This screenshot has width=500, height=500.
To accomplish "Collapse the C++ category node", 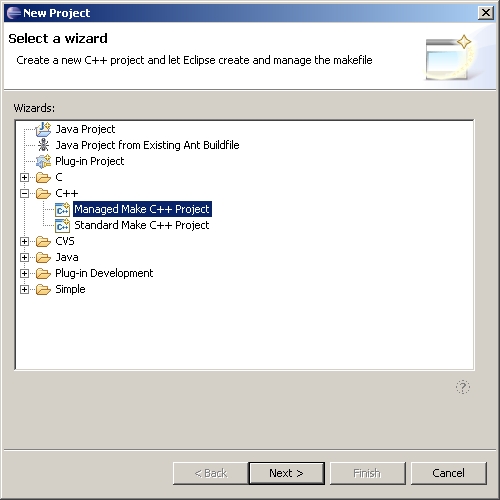I will 24,193.
